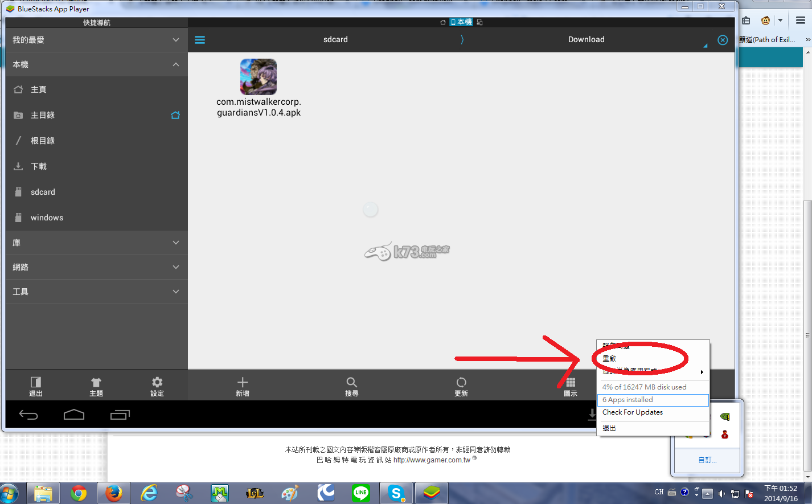Click the 搜尋 magnifier icon
Screen dimensions: 812x504
tap(352, 382)
